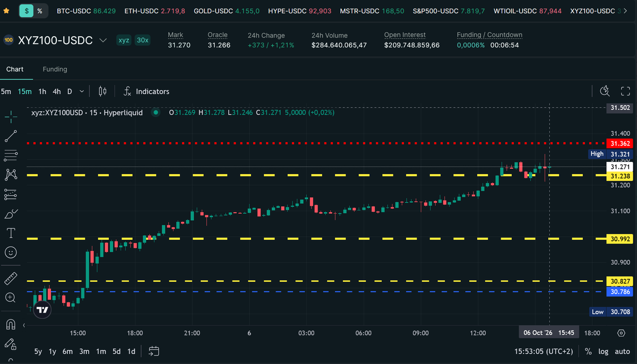Open HYPE-USDC from the ticker bar
This screenshot has width=637, height=364.
(300, 11)
